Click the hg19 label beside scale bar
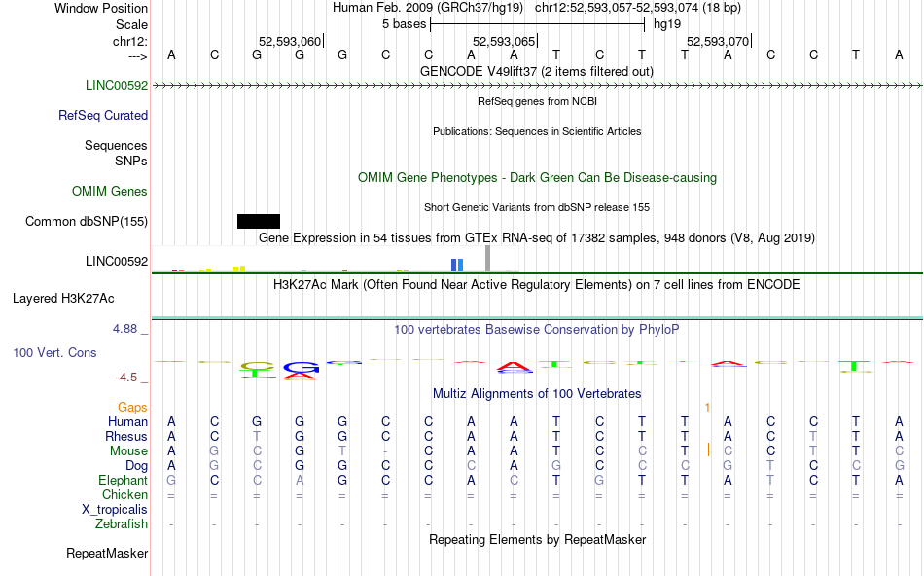The height and width of the screenshot is (576, 924). (667, 24)
